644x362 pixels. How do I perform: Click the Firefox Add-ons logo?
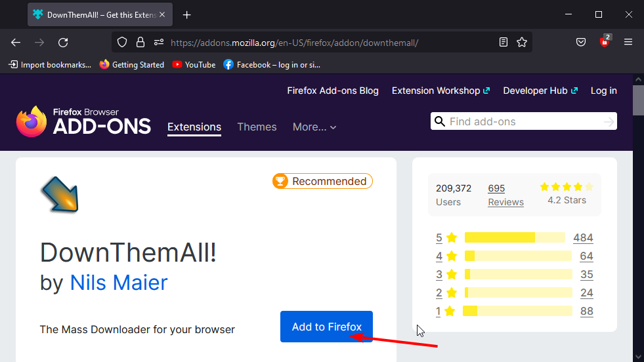[x=84, y=121]
